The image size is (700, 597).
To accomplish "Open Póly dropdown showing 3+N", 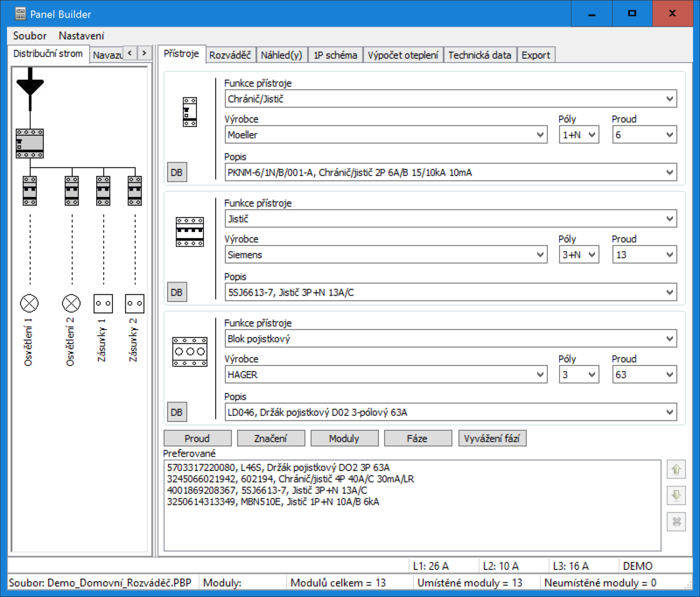I will 579,255.
